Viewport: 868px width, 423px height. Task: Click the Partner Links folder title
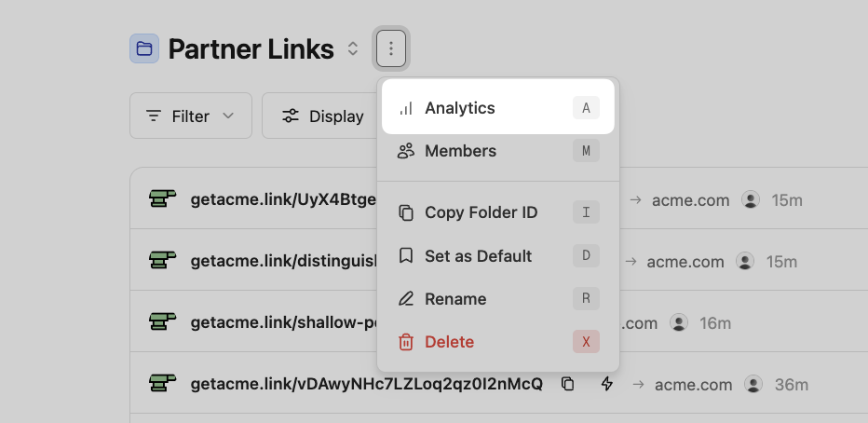click(x=251, y=49)
